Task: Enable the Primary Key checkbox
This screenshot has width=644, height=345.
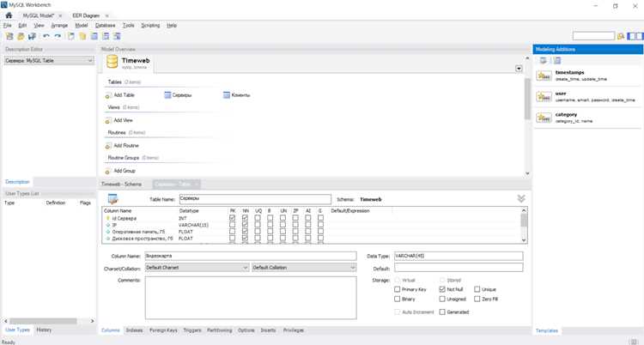Action: point(398,289)
